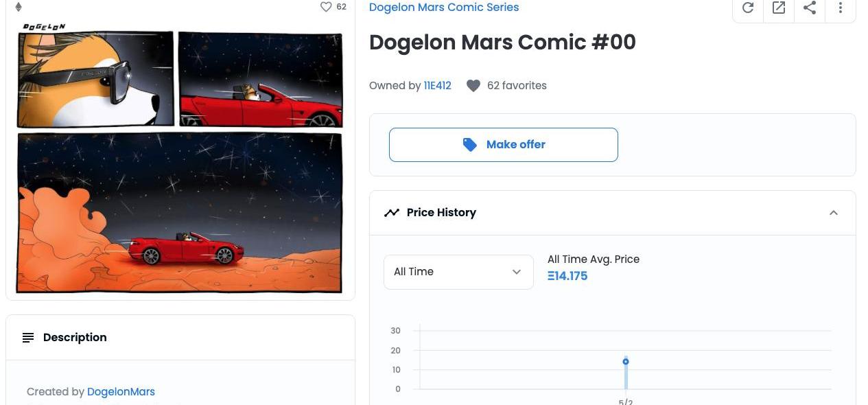Click the refresh metadata icon
The image size is (868, 405).
[748, 8]
